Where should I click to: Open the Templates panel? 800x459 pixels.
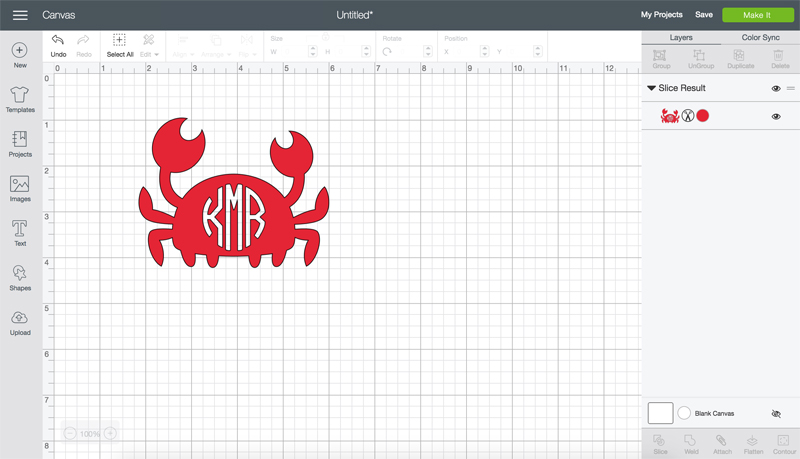click(20, 99)
